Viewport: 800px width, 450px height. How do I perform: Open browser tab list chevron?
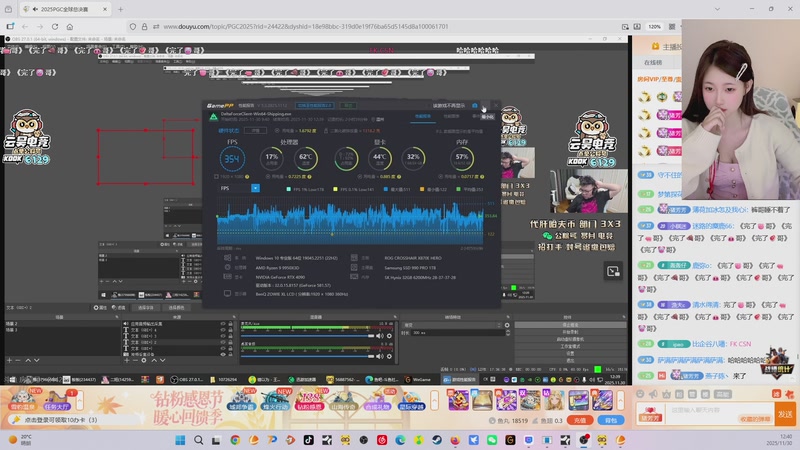coord(717,9)
